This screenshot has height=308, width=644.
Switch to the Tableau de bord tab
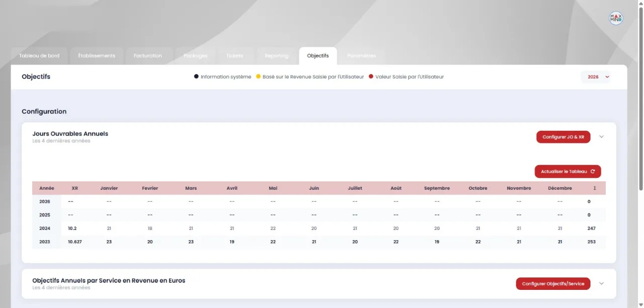[39, 56]
